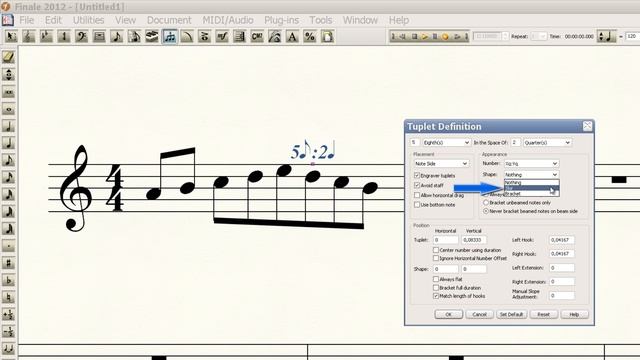The width and height of the screenshot is (640, 360).
Task: Open the MIDI/Audio menu
Action: (228, 20)
